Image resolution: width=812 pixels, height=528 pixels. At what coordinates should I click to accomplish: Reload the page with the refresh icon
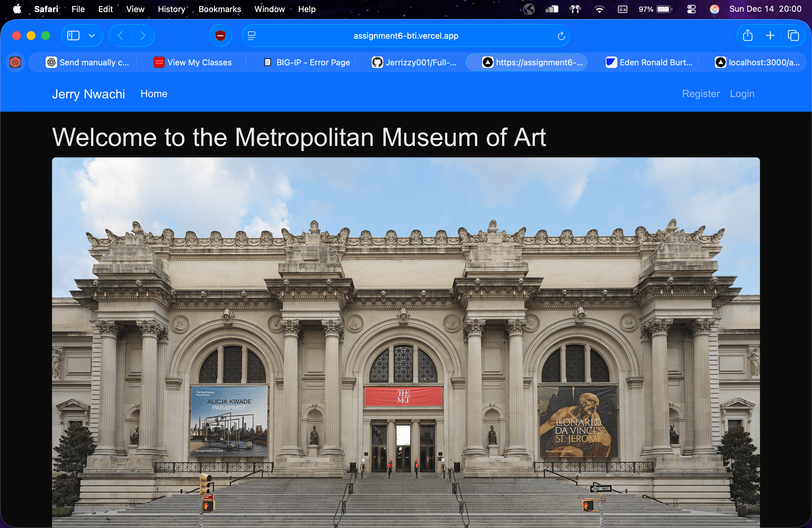(561, 36)
